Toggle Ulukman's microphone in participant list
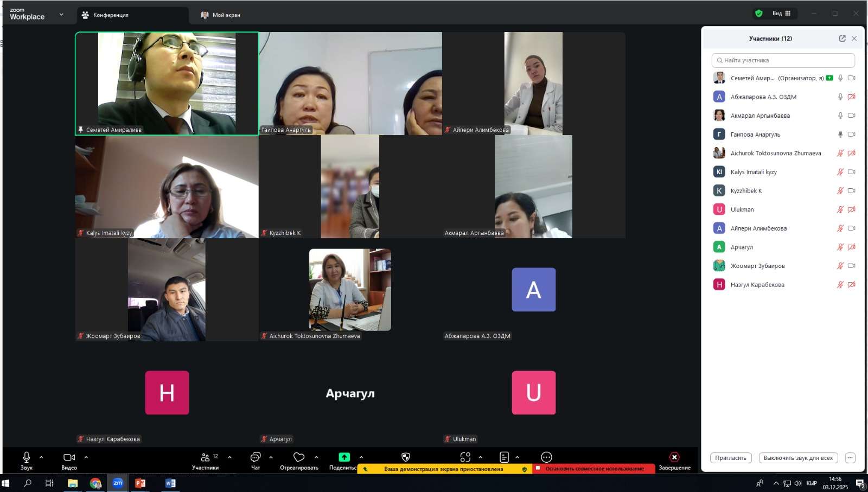 (840, 209)
